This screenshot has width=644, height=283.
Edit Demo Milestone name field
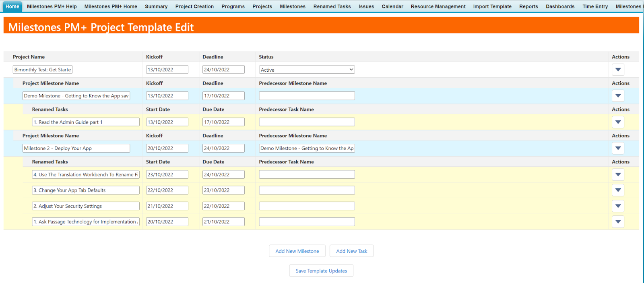(76, 96)
